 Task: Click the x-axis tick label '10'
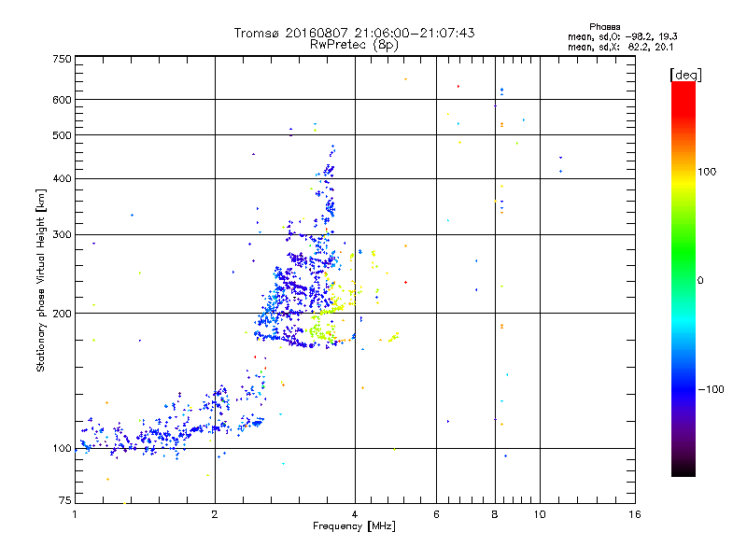[540, 514]
